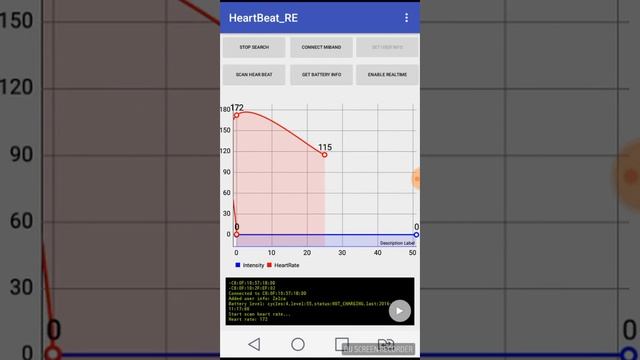Tap the recent apps square button
The image size is (640, 360).
click(x=342, y=344)
